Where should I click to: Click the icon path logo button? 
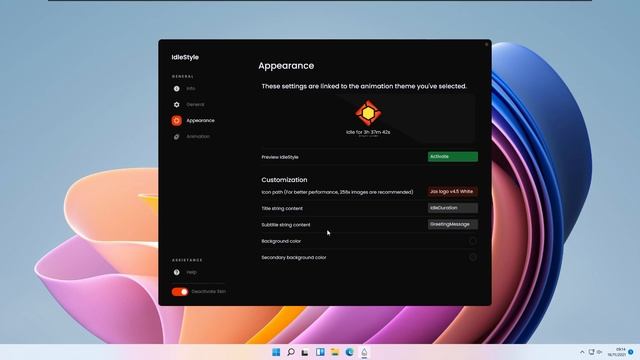click(x=453, y=191)
